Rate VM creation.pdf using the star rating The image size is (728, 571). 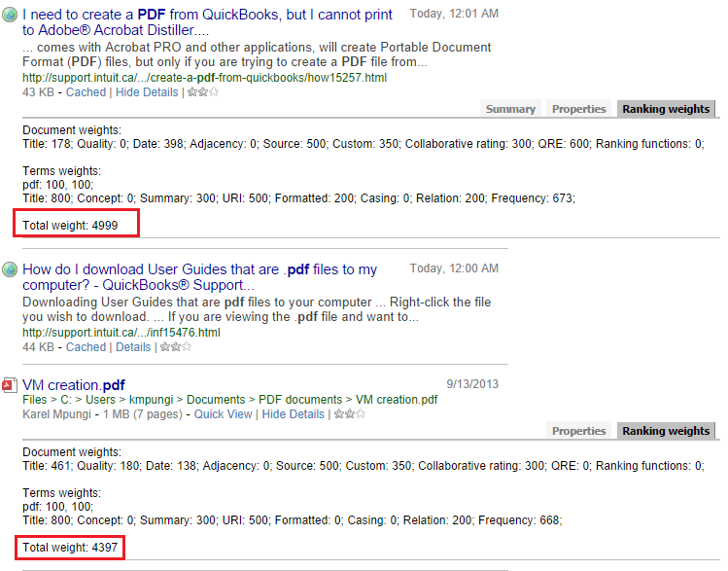350,413
